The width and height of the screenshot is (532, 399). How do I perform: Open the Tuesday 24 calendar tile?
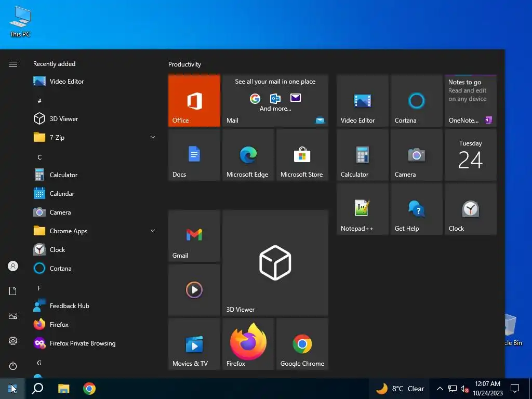471,155
